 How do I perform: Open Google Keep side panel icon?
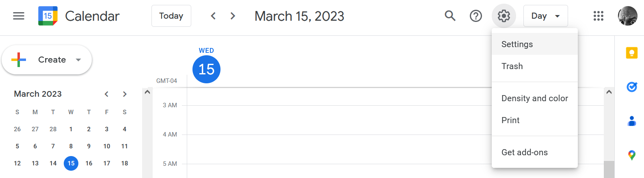[x=632, y=53]
